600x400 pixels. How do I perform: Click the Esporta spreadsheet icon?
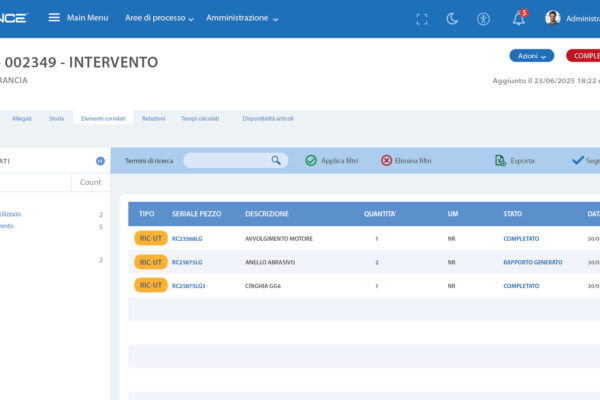tap(500, 160)
